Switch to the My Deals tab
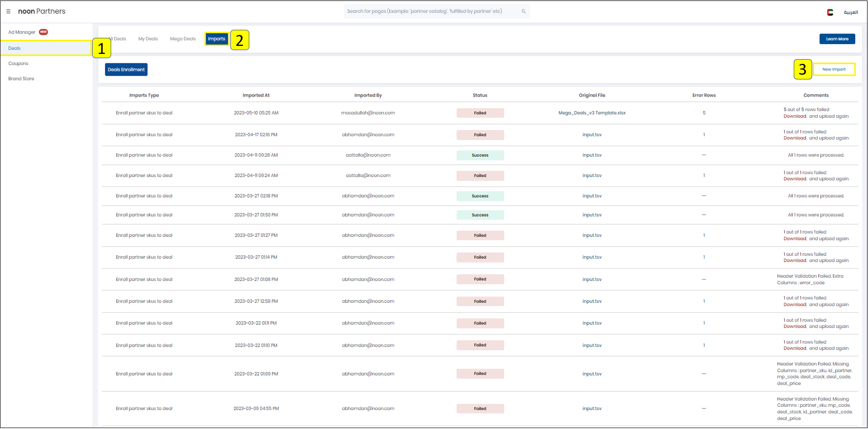The height and width of the screenshot is (429, 868). (148, 39)
